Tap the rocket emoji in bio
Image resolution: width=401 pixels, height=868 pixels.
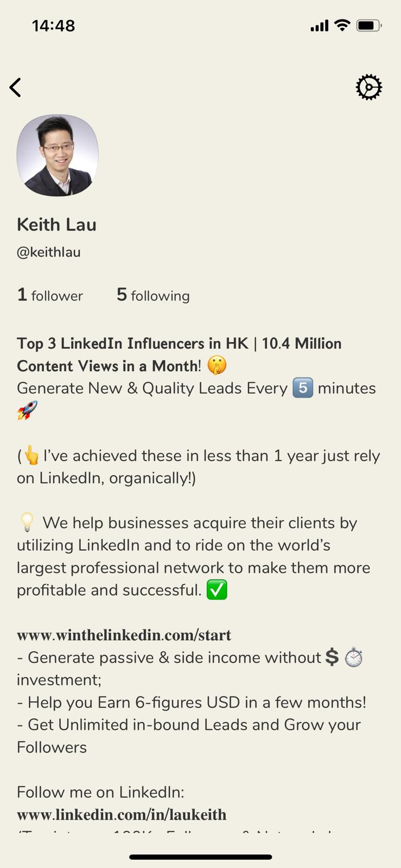pos(27,411)
